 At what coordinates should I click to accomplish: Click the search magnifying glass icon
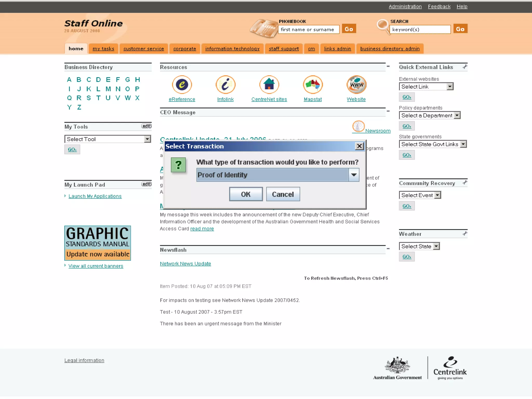coord(383,26)
